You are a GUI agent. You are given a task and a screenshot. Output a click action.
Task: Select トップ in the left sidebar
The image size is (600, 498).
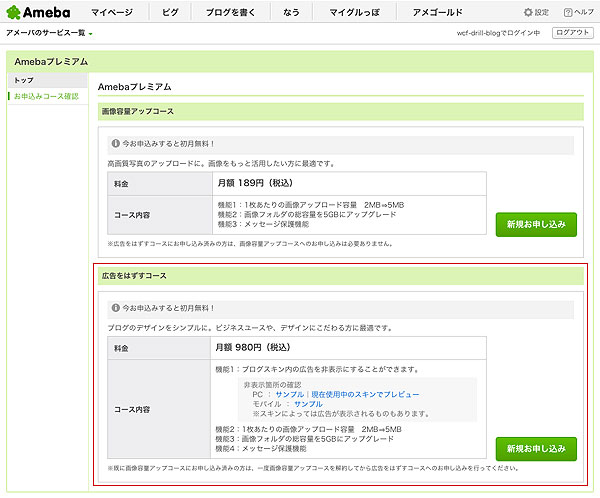coord(48,80)
